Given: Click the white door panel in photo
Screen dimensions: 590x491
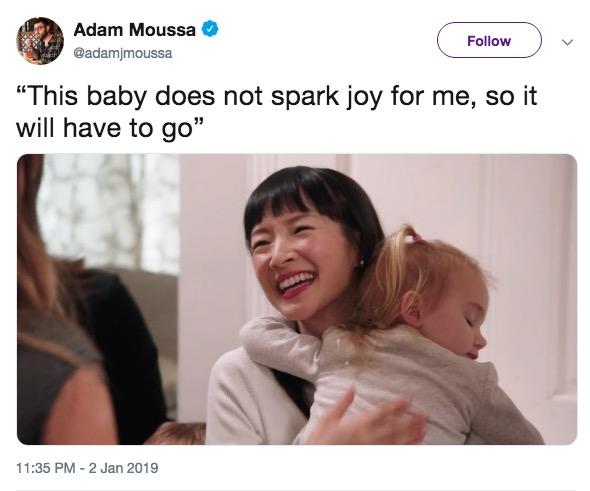Looking at the screenshot, I should tap(527, 263).
